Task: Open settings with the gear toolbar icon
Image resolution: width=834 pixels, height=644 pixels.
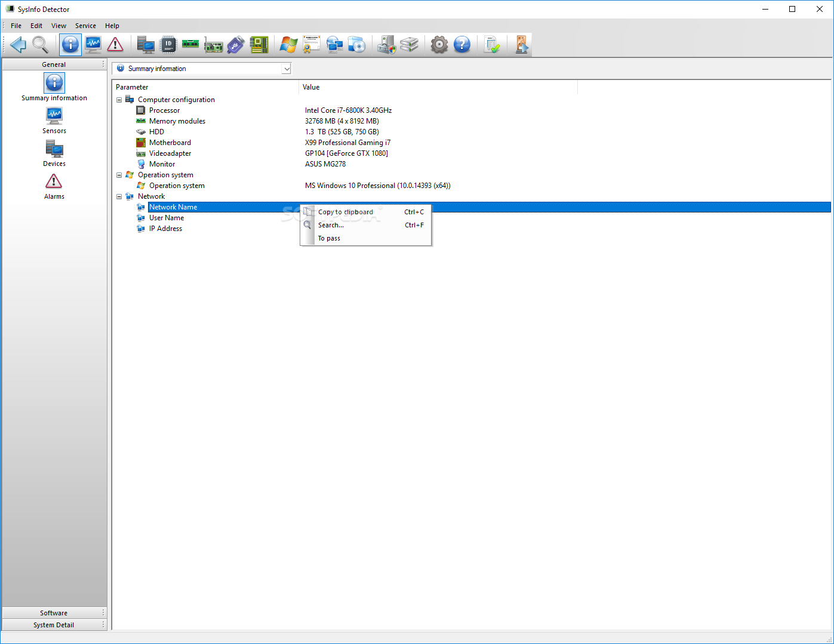Action: pyautogui.click(x=439, y=45)
